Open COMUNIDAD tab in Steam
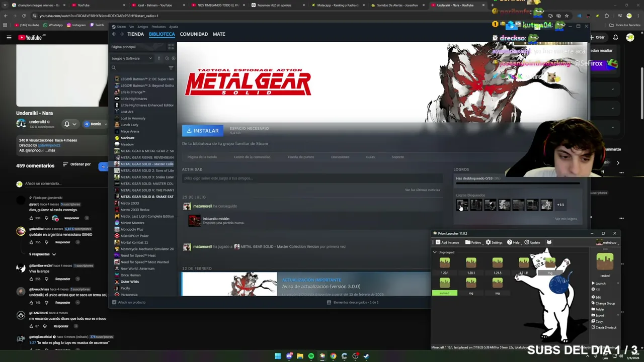The image size is (644, 362). (x=194, y=34)
